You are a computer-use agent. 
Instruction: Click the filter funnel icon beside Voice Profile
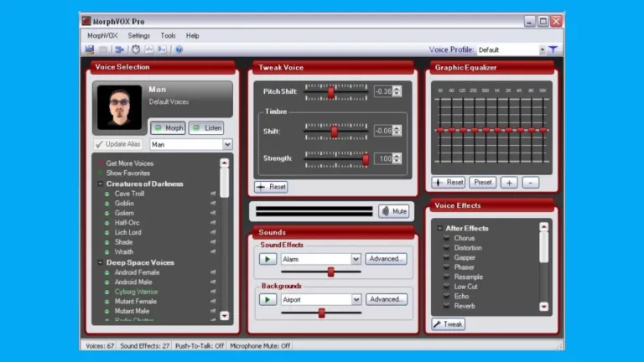(553, 49)
